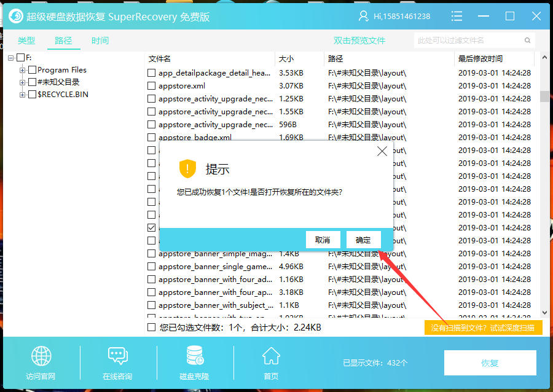This screenshot has height=392, width=553.
Task: Go to the home page house icon
Action: click(271, 356)
